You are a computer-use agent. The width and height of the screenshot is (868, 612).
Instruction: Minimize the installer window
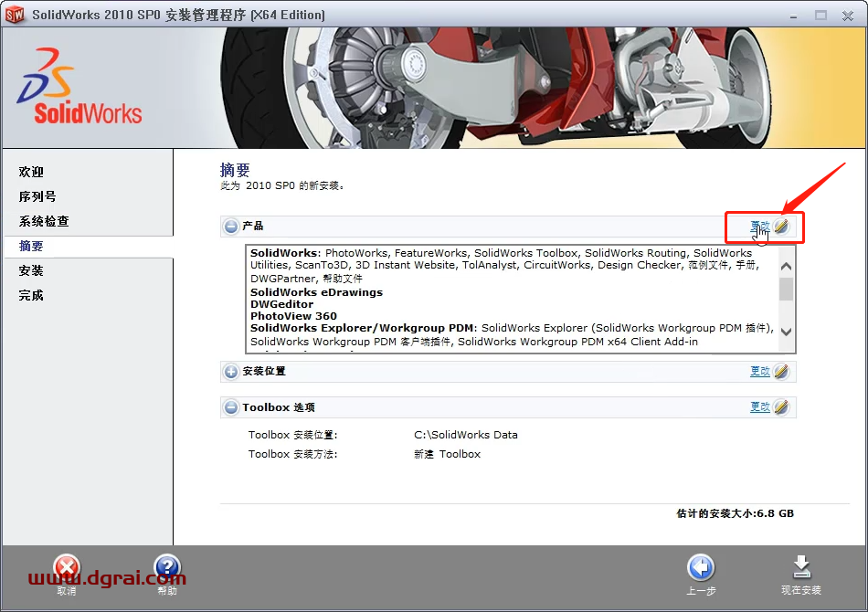793,16
